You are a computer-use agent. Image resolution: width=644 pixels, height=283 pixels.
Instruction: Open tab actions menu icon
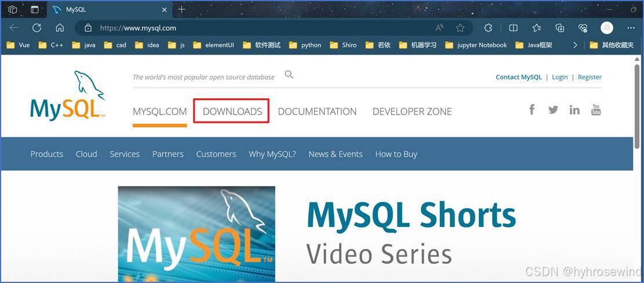(x=35, y=9)
